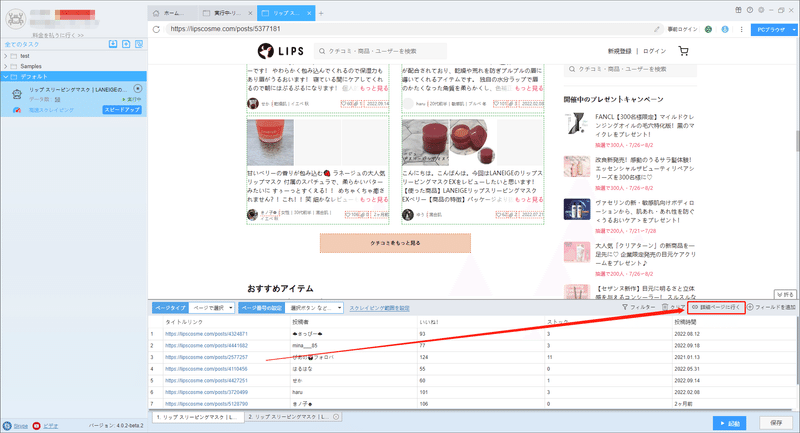Click the new task icon in the task panel header
The width and height of the screenshot is (800, 433).
(126, 44)
